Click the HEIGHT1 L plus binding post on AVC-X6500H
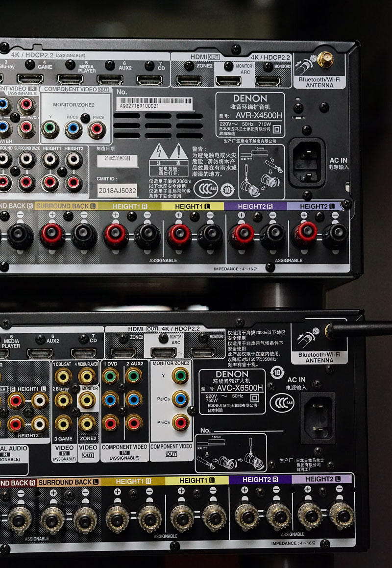 point(181,518)
